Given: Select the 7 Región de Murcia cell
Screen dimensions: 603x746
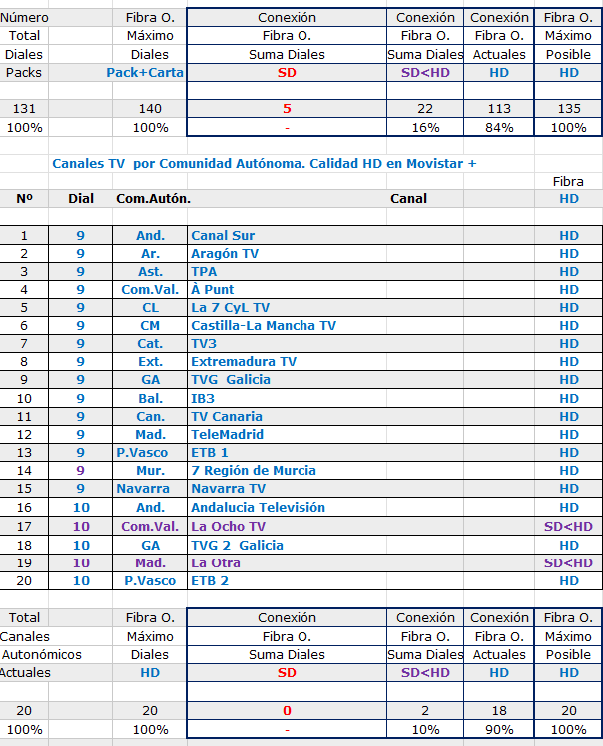Looking at the screenshot, I should coord(253,471).
